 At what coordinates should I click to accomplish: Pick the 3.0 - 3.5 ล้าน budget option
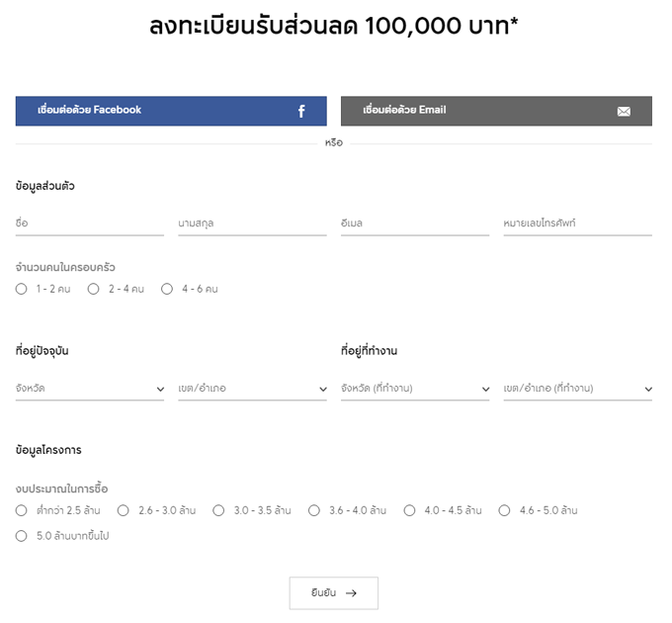[219, 510]
